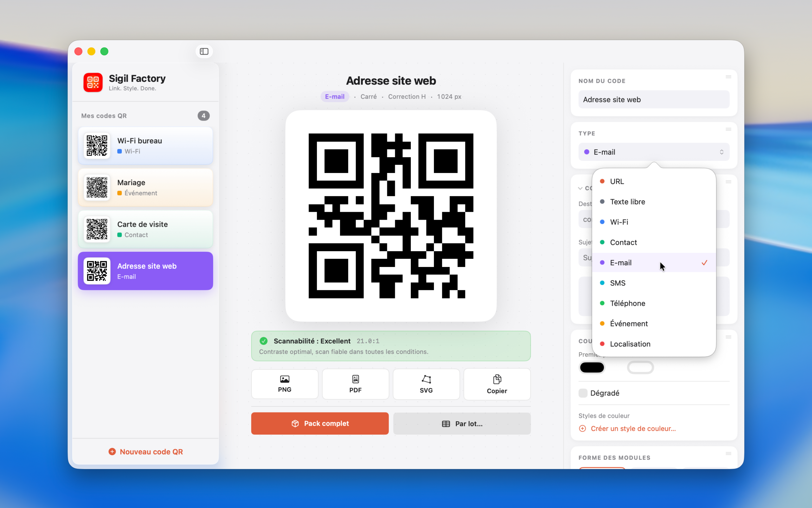Click the Adresse site web sidebar thumbnail
Screen dimensions: 812x508
click(97, 271)
